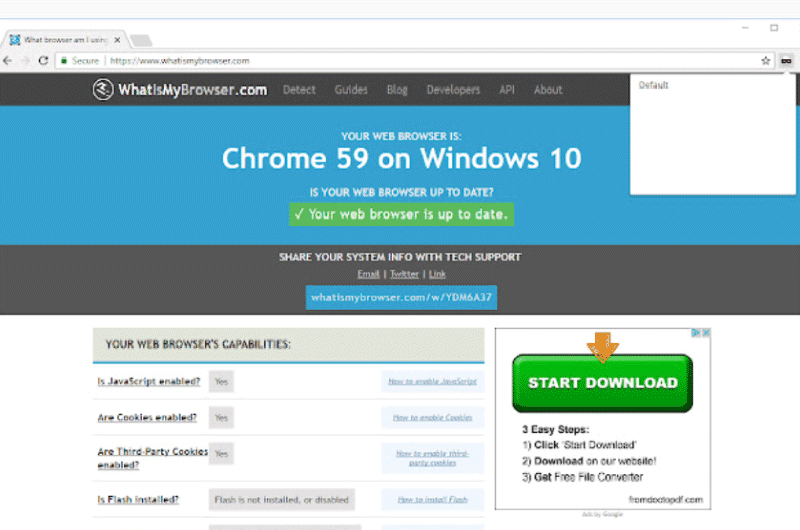The width and height of the screenshot is (800, 530).
Task: Open the API menu item
Action: point(507,90)
